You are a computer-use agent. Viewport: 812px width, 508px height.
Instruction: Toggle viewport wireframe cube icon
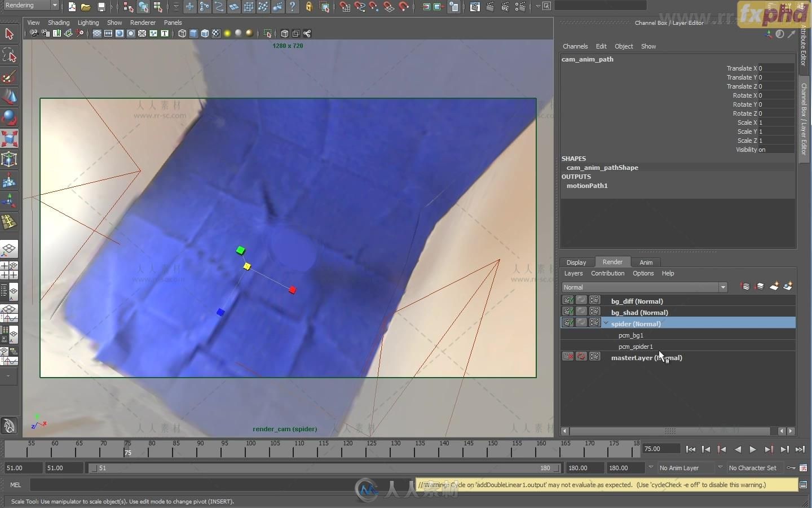[x=182, y=33]
